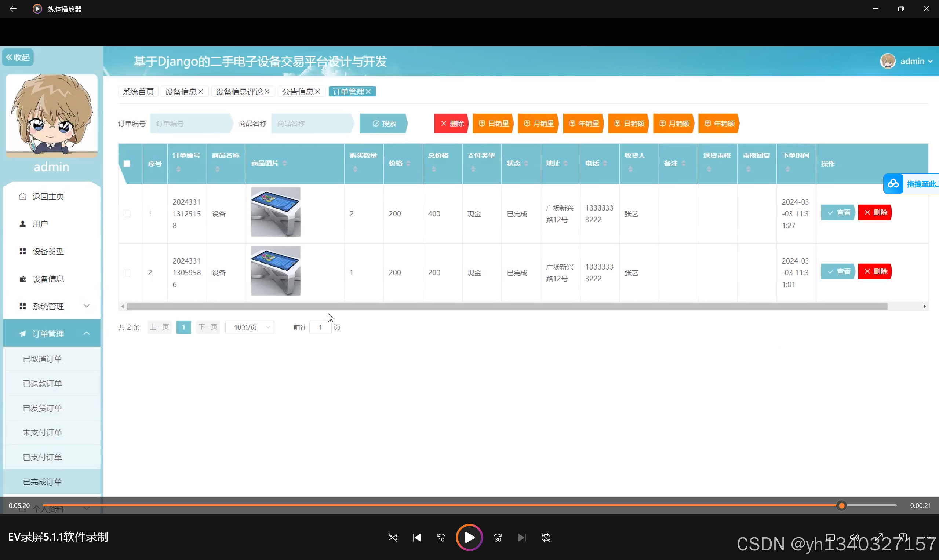The height and width of the screenshot is (560, 939).
Task: Open 已发货订单 in the sidebar
Action: (x=42, y=408)
